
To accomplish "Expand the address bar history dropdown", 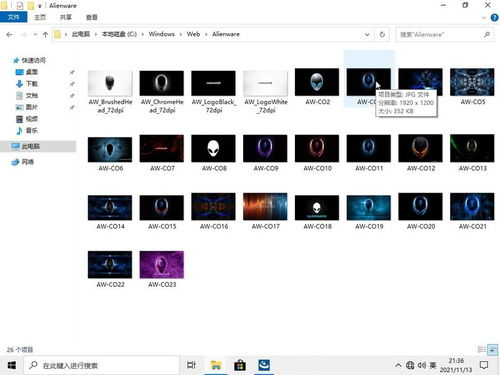I will click(367, 34).
